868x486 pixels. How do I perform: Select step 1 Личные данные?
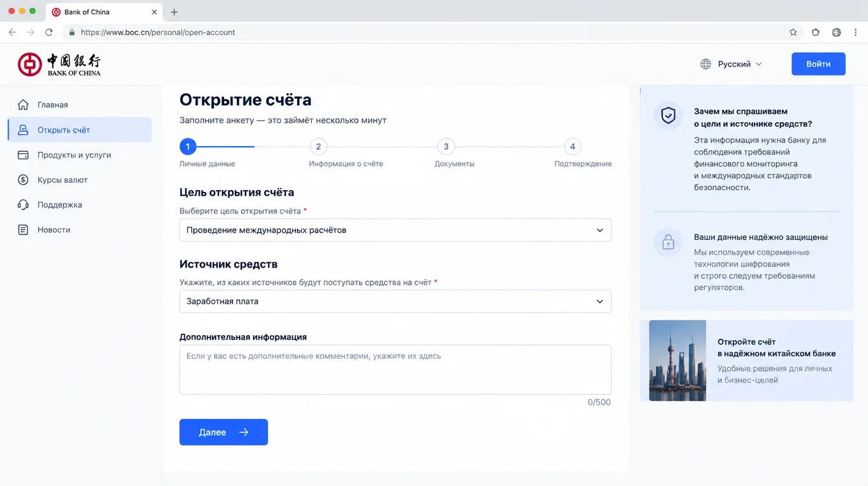coord(188,147)
